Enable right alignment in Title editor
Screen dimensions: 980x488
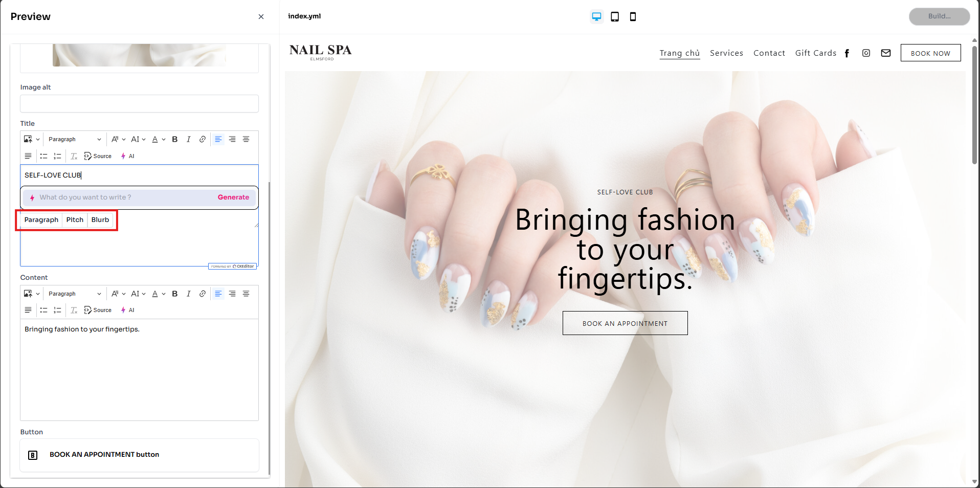(x=232, y=139)
